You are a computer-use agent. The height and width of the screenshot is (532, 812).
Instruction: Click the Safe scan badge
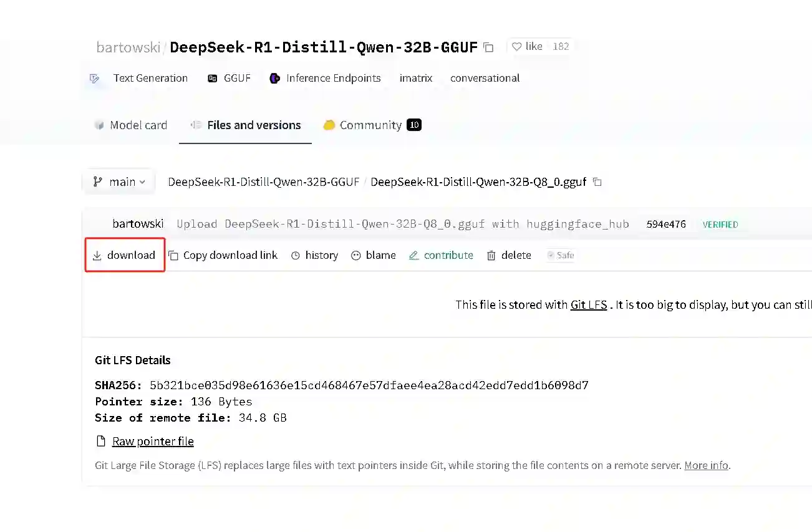(x=561, y=255)
